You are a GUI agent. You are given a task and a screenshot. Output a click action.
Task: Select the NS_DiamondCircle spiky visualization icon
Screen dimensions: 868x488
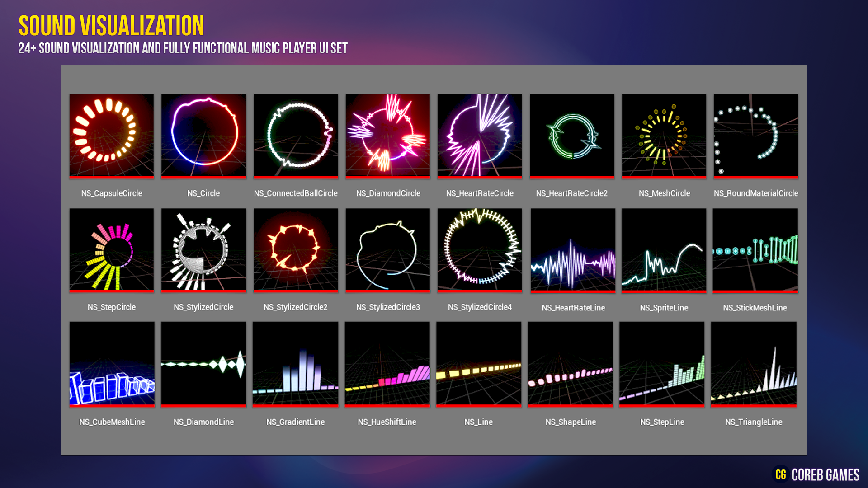pos(387,136)
